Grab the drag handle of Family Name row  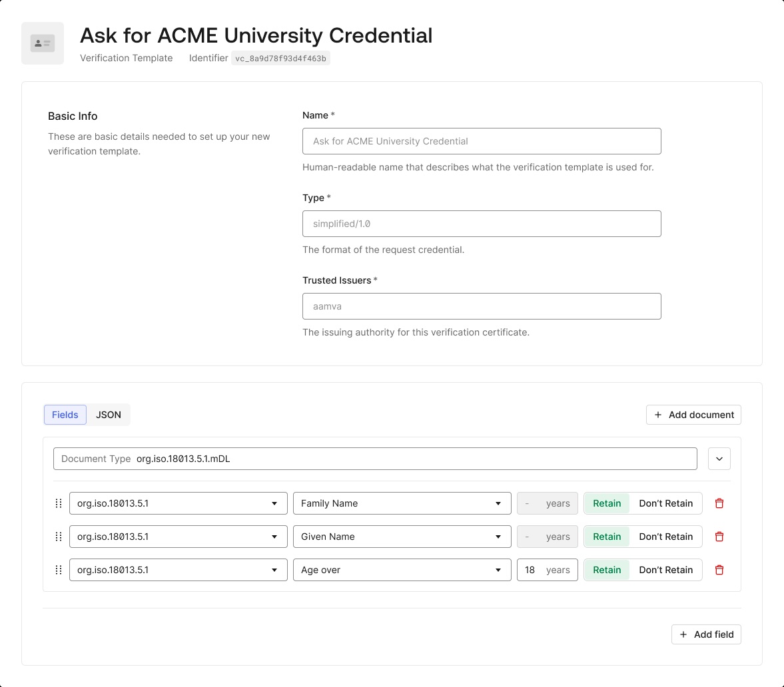click(59, 503)
